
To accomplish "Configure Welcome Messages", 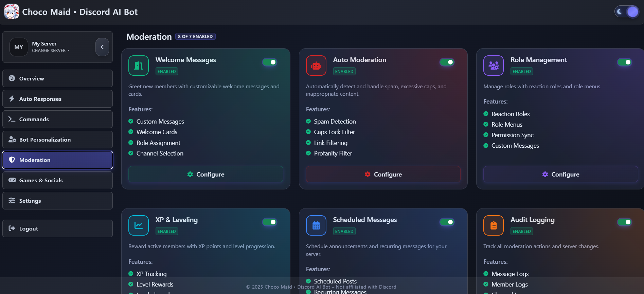I will pos(205,174).
